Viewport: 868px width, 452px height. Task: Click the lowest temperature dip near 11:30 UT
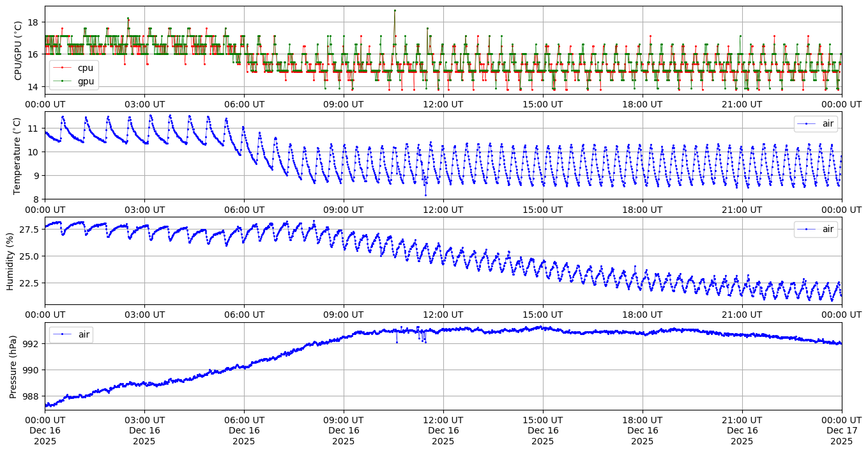[x=425, y=194]
